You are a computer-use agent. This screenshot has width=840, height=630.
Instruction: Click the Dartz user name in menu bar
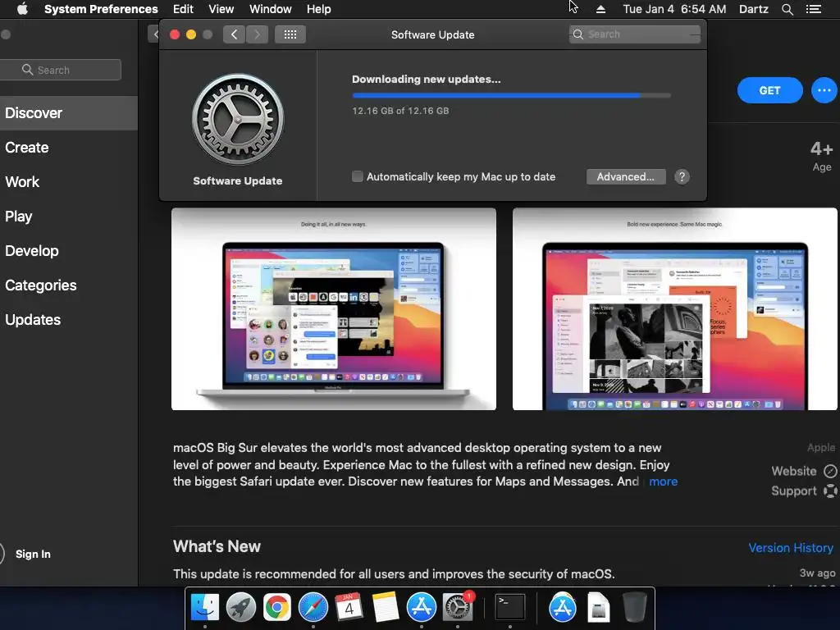(x=753, y=9)
